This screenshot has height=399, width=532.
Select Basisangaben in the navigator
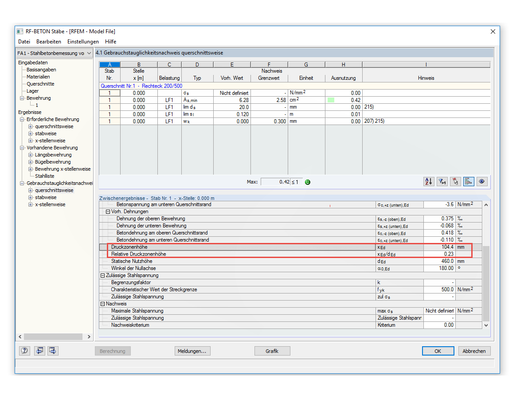(x=41, y=70)
